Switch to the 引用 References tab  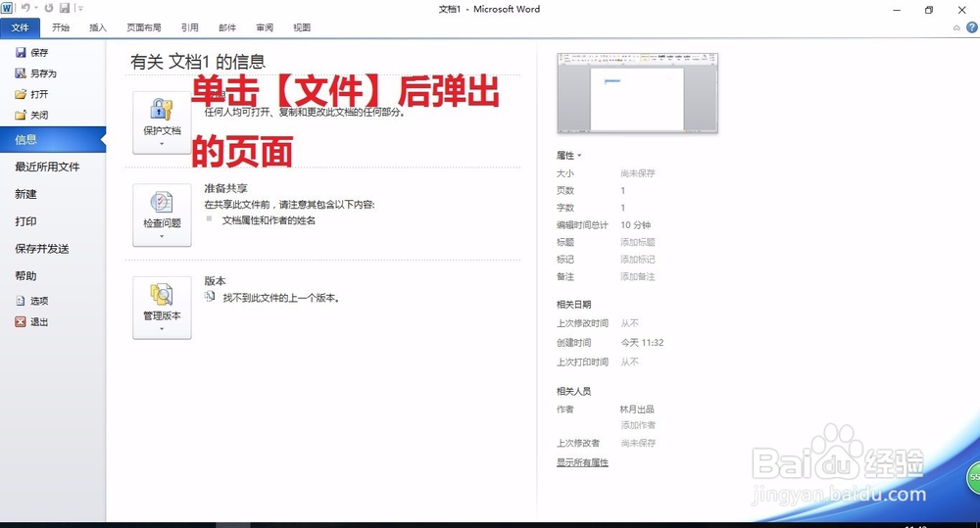tap(190, 27)
